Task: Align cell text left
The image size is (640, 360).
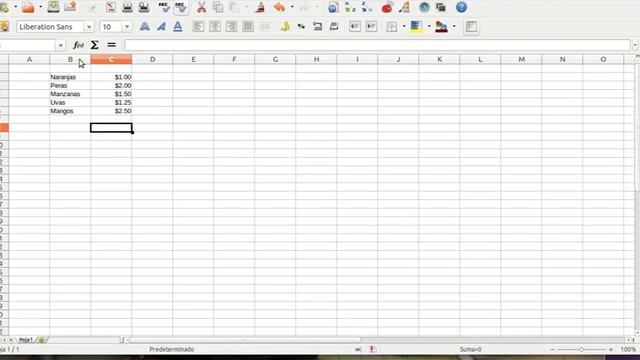Action: click(198, 27)
